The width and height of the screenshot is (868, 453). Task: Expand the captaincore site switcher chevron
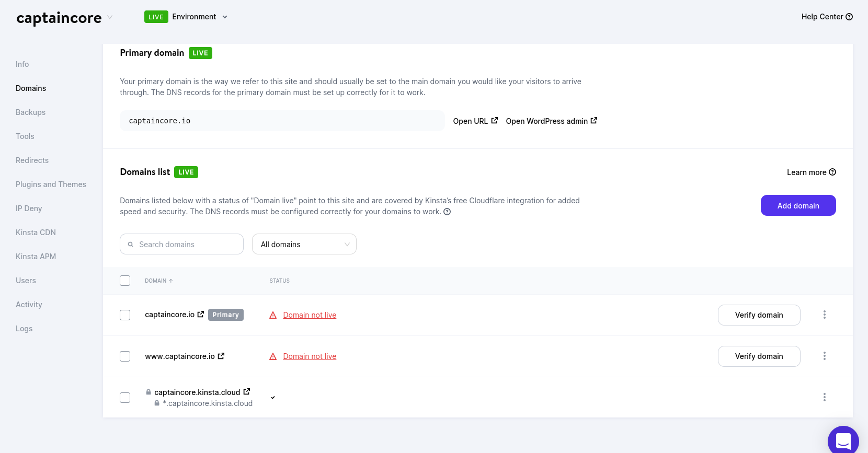[110, 17]
